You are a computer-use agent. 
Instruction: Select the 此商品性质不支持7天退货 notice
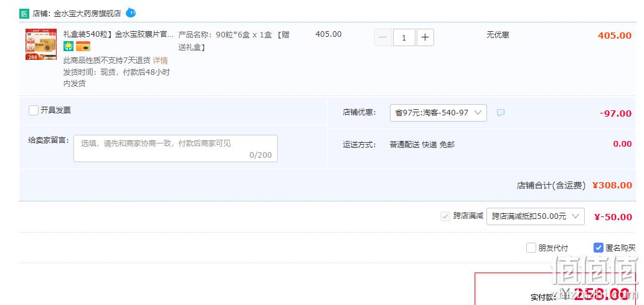tap(107, 61)
